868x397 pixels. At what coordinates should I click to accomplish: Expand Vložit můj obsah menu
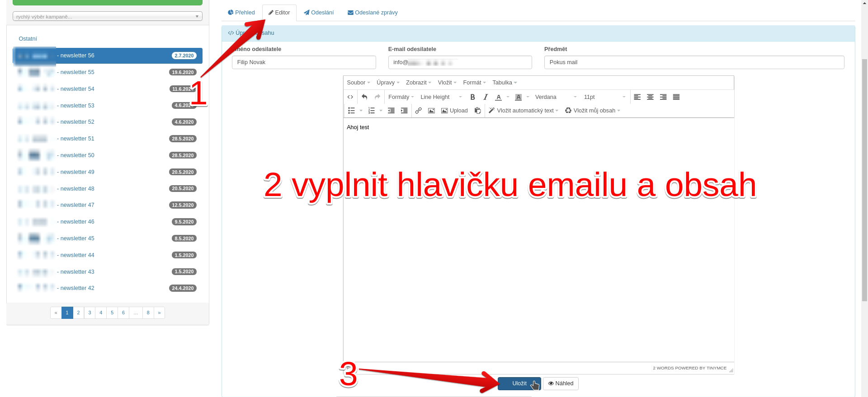593,111
